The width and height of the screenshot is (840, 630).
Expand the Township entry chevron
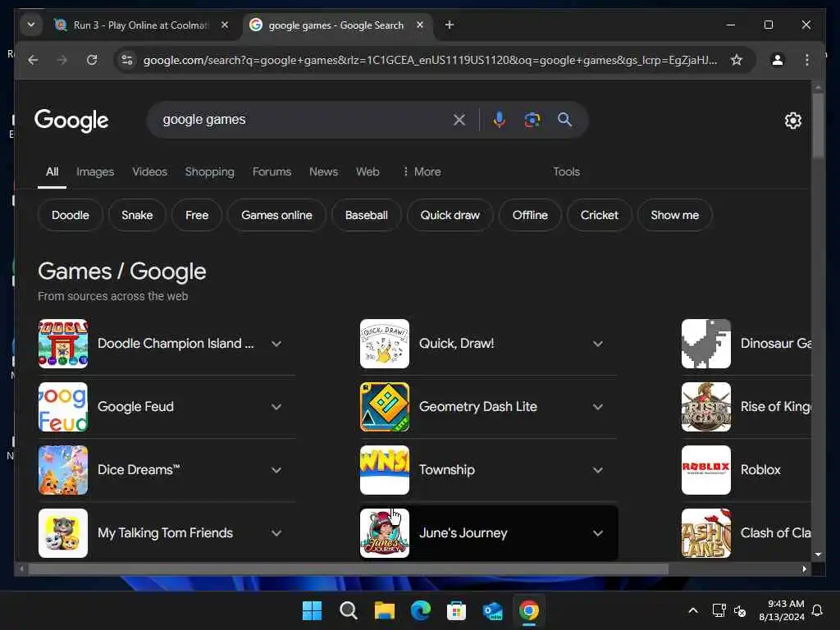point(598,470)
